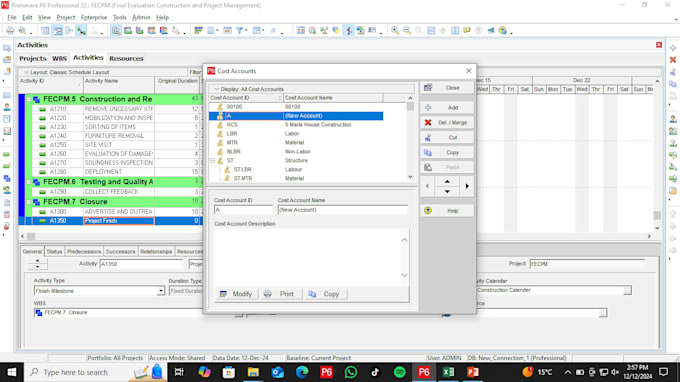The height and width of the screenshot is (382, 680).
Task: Open Excel from the taskbar
Action: click(448, 372)
